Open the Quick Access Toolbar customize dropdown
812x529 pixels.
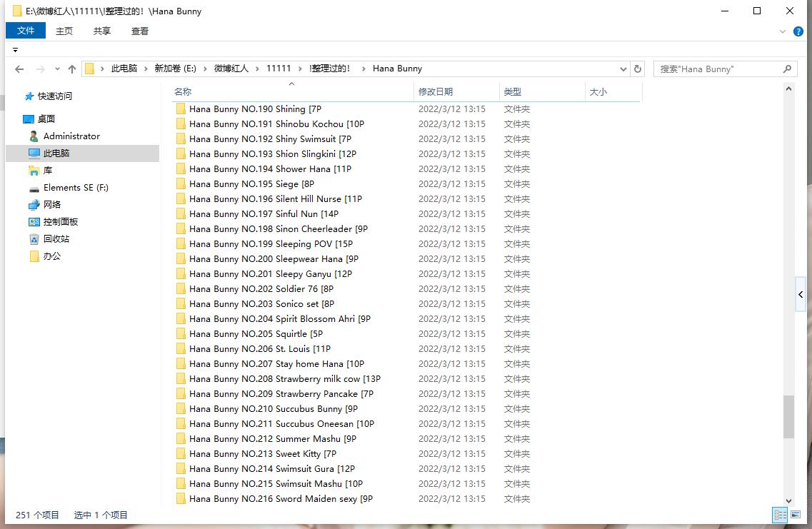pyautogui.click(x=15, y=50)
